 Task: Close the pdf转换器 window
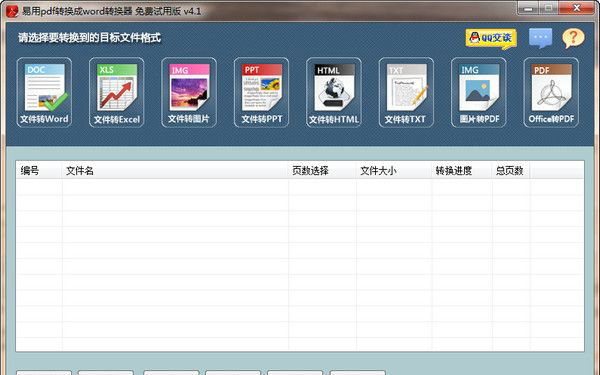[x=576, y=8]
